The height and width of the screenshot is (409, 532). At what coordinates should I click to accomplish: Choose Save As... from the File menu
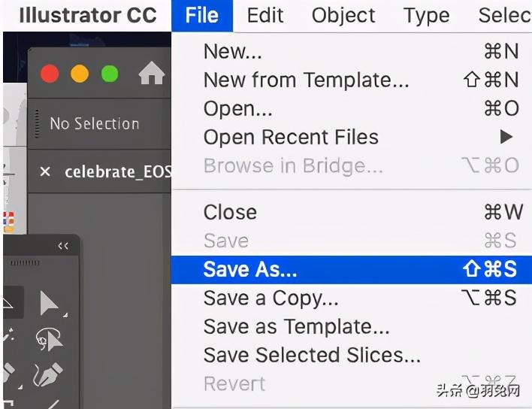click(x=250, y=270)
